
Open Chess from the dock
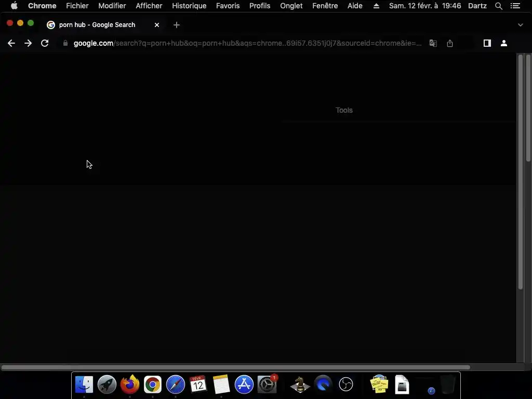[x=300, y=385]
